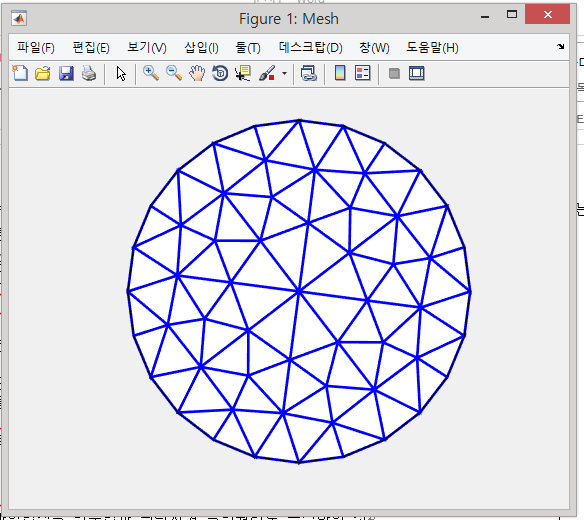This screenshot has height=520, width=584.
Task: Click the Link Plot icon
Action: coord(309,73)
